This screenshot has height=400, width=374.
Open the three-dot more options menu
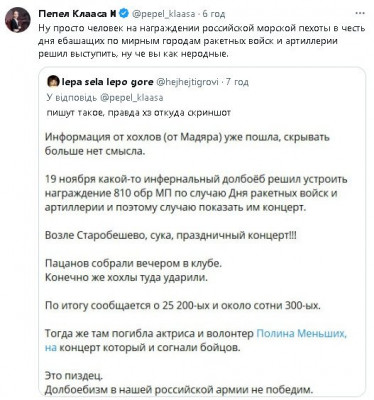coord(360,13)
